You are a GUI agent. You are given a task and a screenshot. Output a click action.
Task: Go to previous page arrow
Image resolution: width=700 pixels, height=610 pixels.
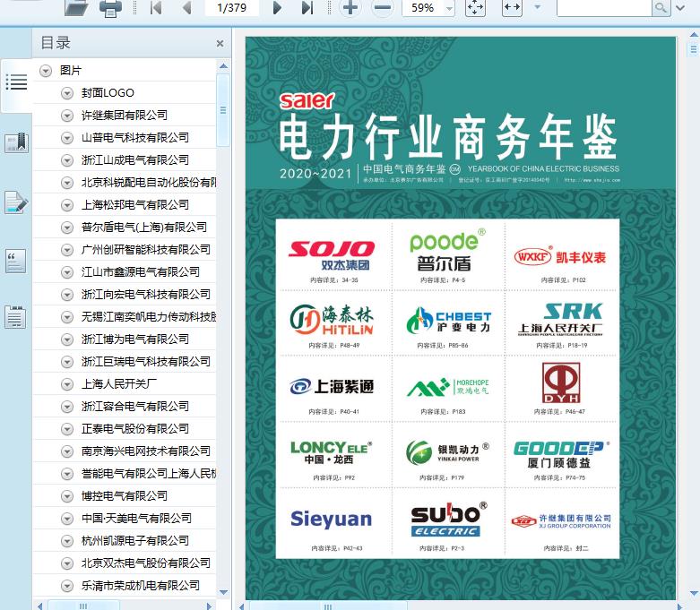tap(187, 7)
